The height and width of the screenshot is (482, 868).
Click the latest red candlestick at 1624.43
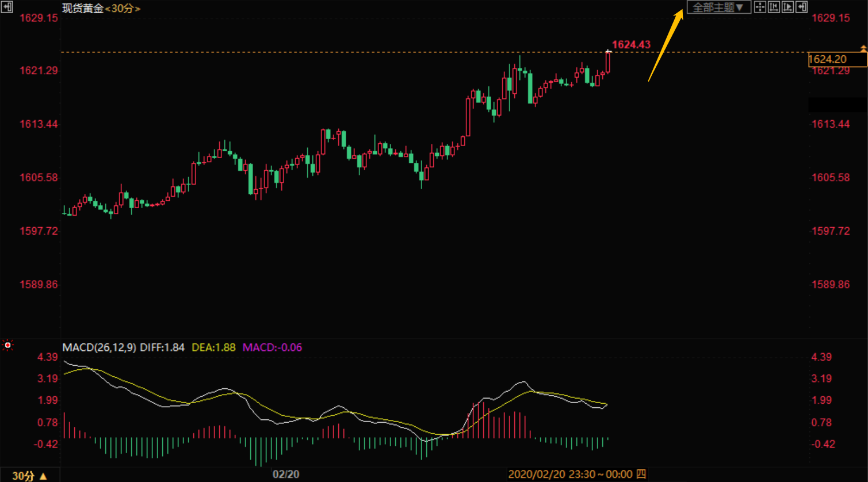tap(608, 62)
